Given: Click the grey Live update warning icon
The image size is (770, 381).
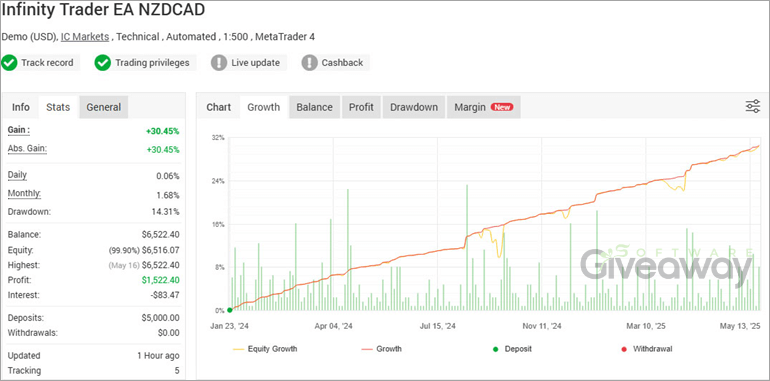Looking at the screenshot, I should pos(219,63).
